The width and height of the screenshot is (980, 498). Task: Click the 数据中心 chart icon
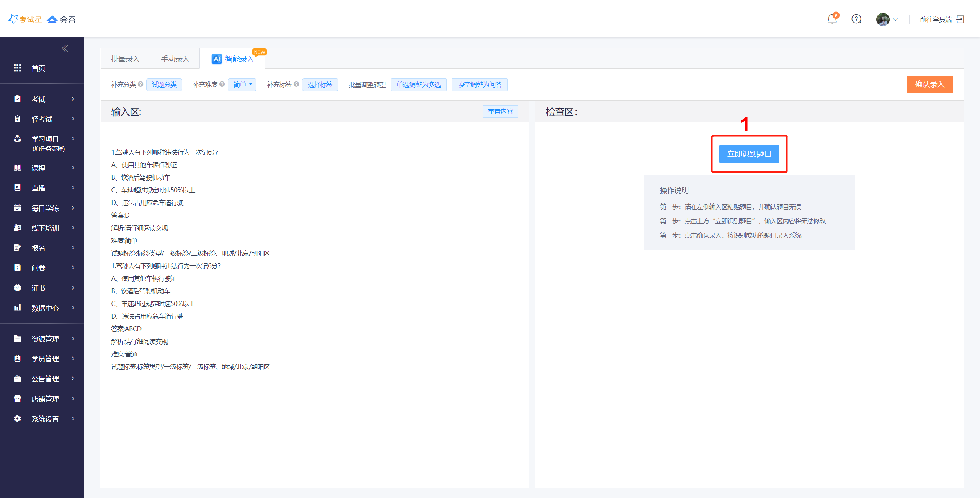(17, 308)
